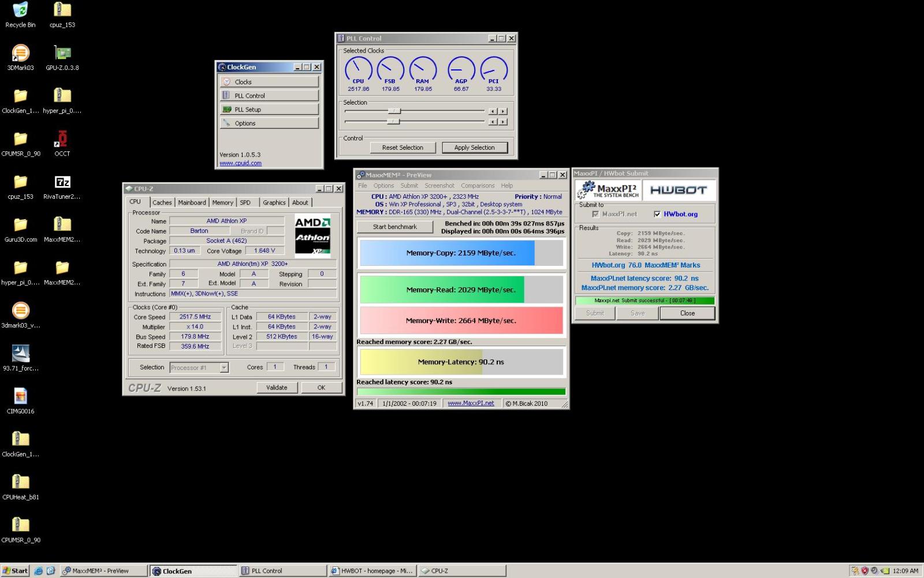Toggle the MaxxPI.net submit checkbox

(x=595, y=214)
